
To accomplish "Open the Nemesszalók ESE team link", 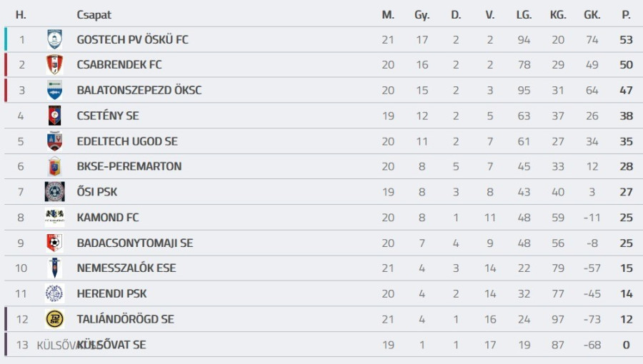I will click(x=126, y=268).
